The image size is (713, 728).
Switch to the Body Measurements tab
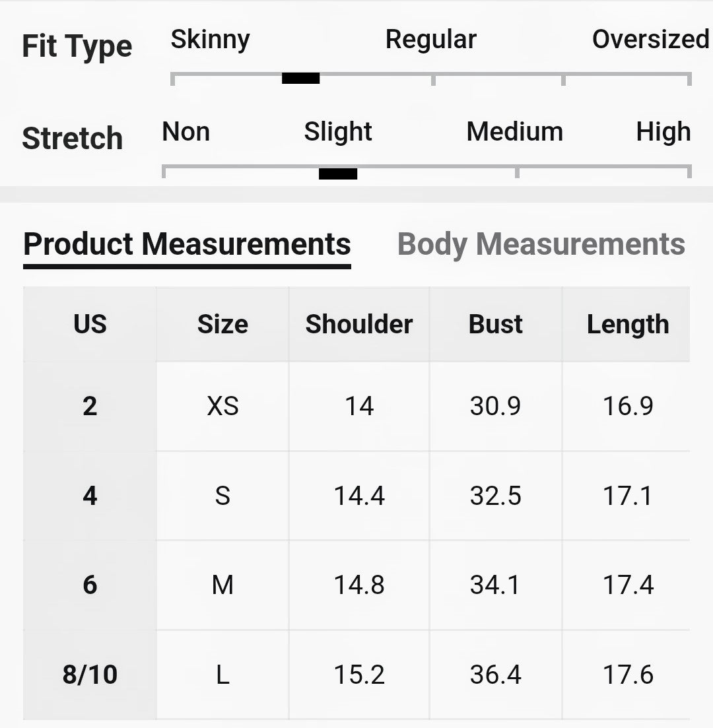[541, 244]
